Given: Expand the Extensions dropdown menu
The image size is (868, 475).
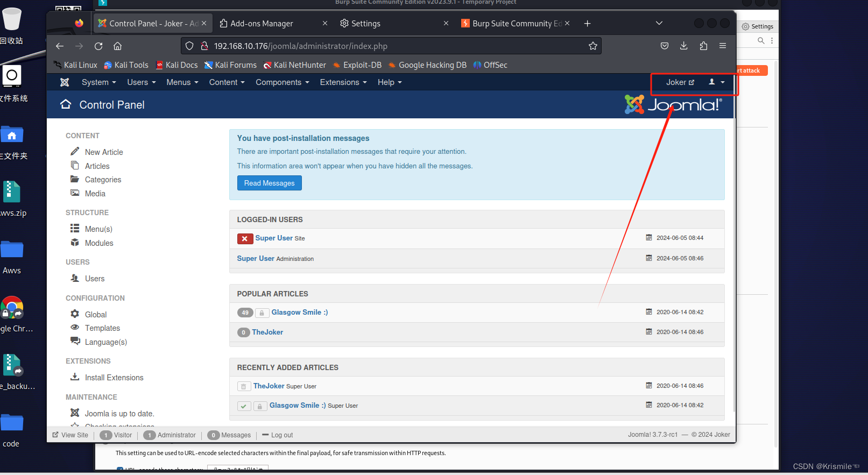Looking at the screenshot, I should pos(343,82).
